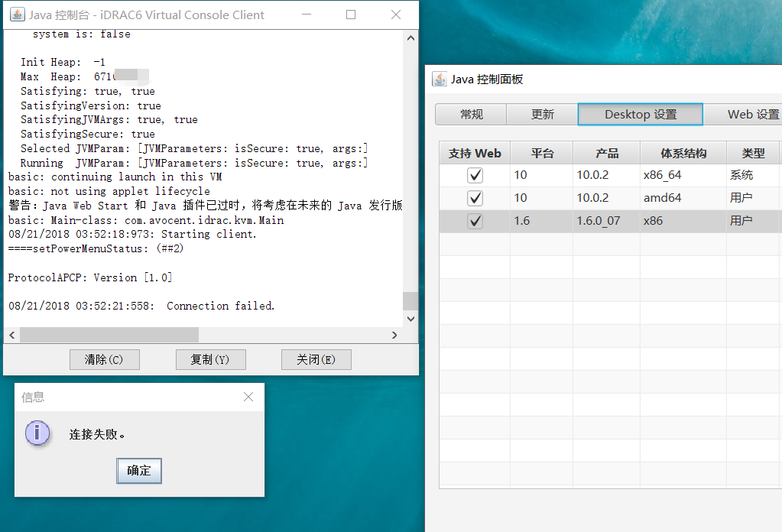Image resolution: width=782 pixels, height=532 pixels.
Task: Click the 'ProtocolAPCP: Version [1.0]' log line
Action: [x=90, y=277]
